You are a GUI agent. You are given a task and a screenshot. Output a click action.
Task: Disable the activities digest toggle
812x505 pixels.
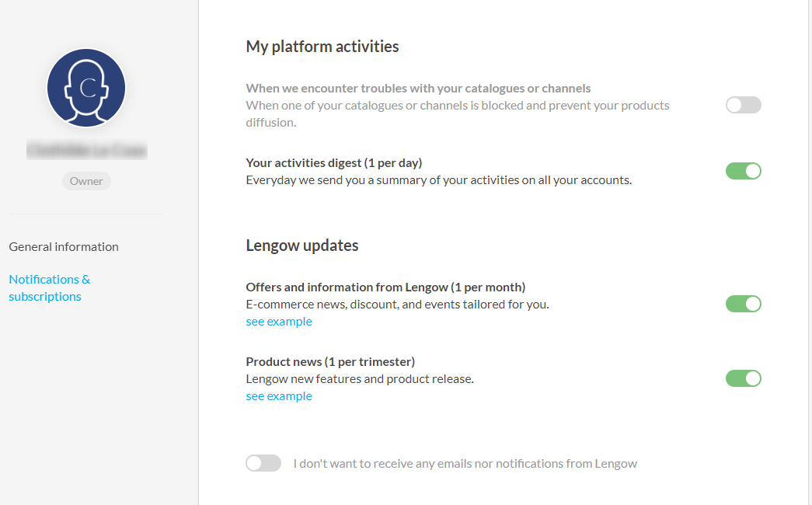(743, 171)
